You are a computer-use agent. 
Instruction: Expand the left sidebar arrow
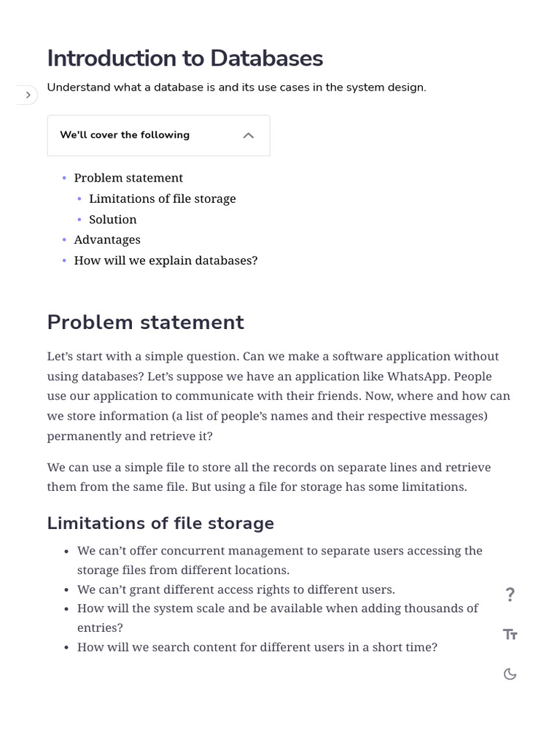[x=28, y=95]
